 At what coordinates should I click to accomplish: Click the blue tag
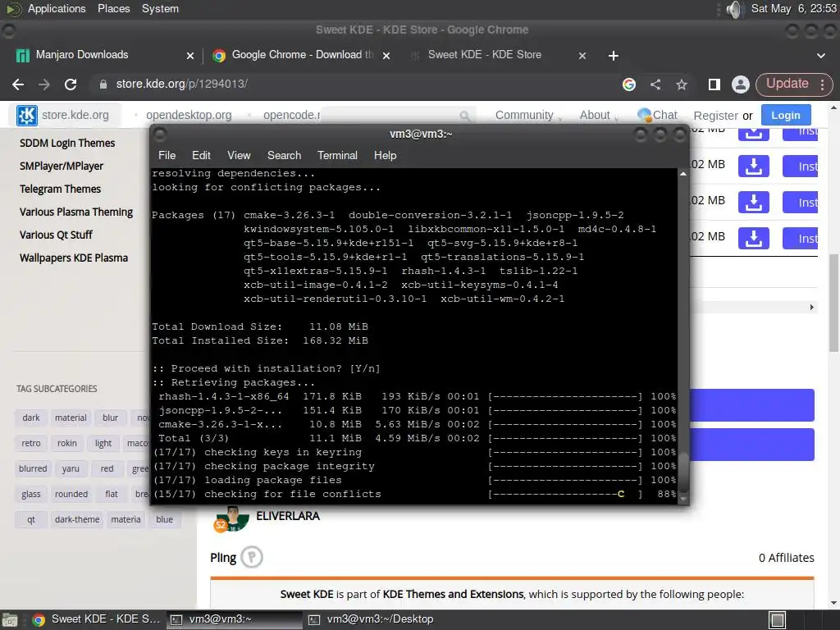164,519
